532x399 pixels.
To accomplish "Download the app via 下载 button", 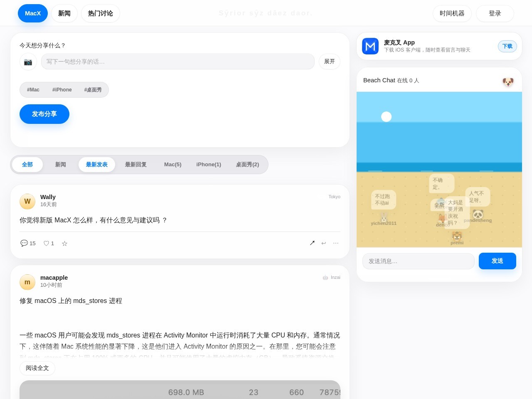I will (507, 46).
